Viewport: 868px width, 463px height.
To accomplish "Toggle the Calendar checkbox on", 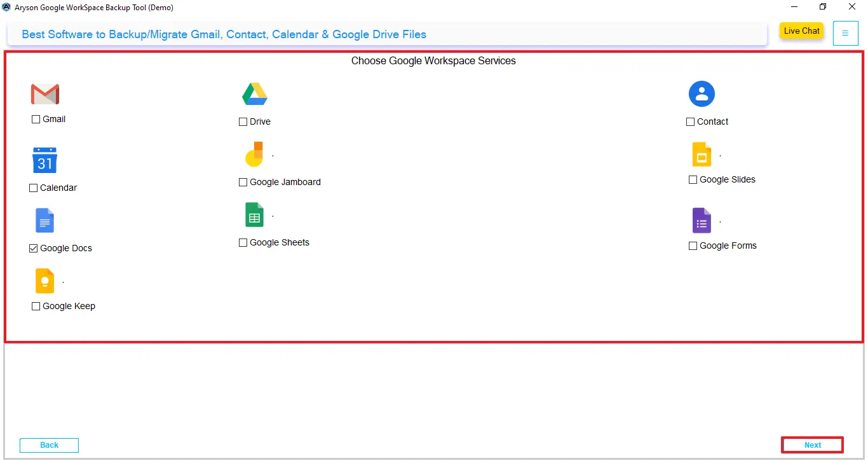I will click(x=33, y=188).
